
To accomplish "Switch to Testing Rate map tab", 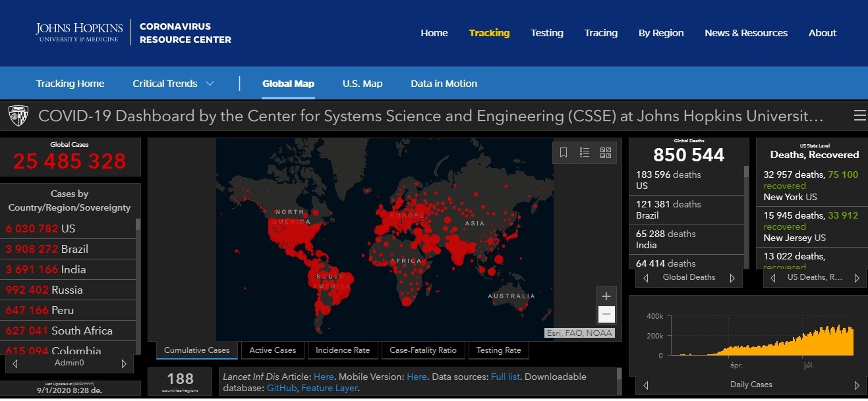I will click(498, 350).
